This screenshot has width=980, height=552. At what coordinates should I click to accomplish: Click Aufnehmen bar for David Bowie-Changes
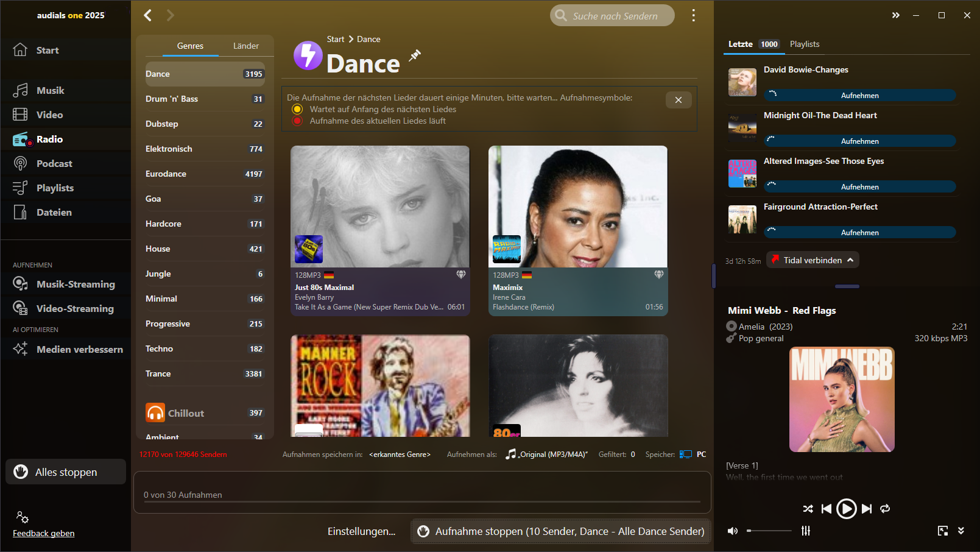859,95
